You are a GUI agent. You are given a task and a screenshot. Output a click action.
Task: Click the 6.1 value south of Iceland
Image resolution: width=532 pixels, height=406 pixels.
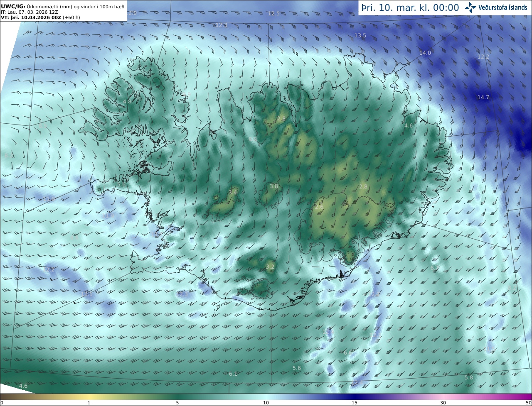click(233, 374)
